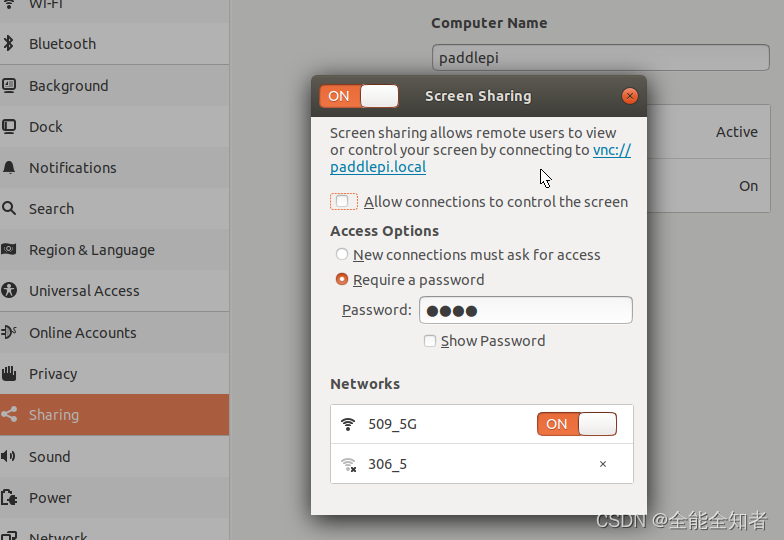This screenshot has width=784, height=540.
Task: Turn off the Screen Sharing master switch
Action: click(359, 96)
